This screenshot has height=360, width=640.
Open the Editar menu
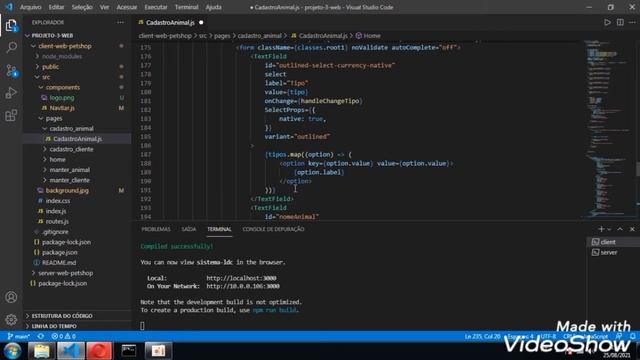56,7
